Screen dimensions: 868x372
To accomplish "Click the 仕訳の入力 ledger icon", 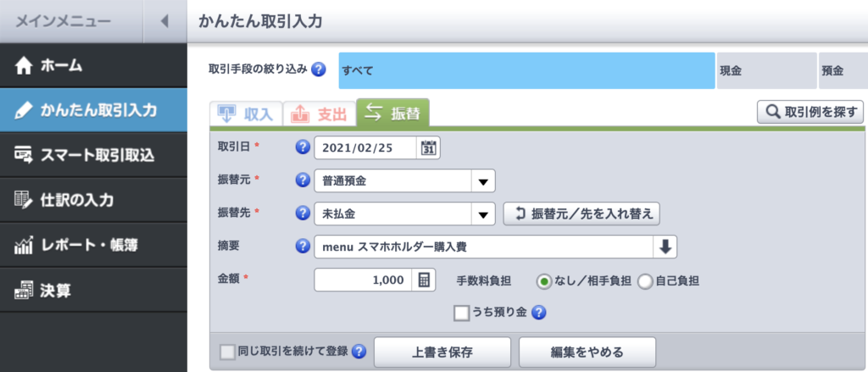I will tap(24, 200).
